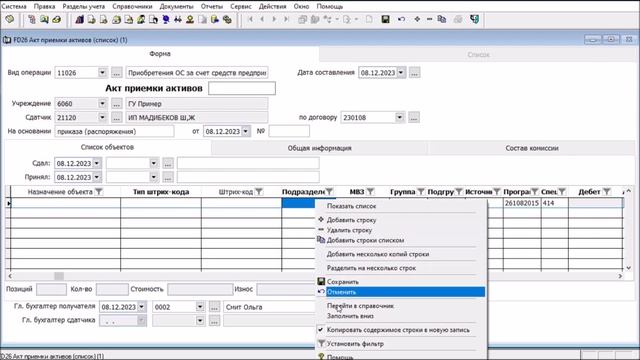The image size is (640, 360).
Task: Click the minus Delete row toolbar icon
Action: pyautogui.click(x=429, y=19)
